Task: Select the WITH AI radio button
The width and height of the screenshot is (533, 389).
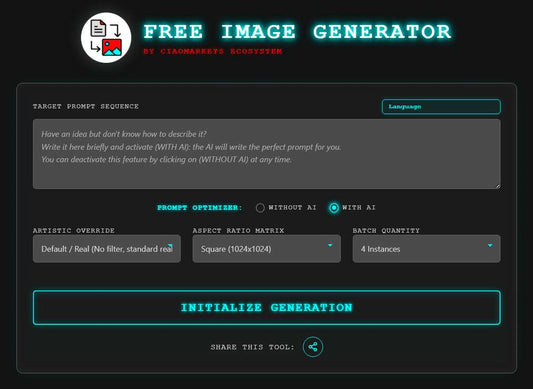Action: (x=334, y=208)
